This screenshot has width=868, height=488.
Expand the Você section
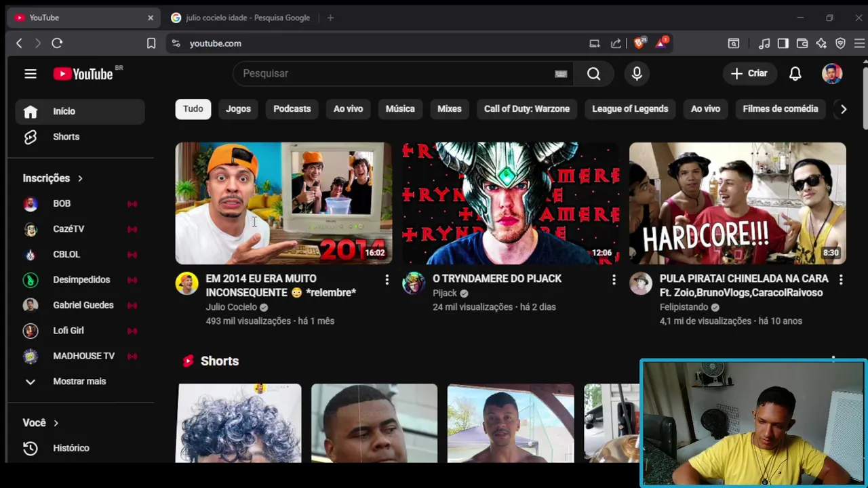point(41,423)
